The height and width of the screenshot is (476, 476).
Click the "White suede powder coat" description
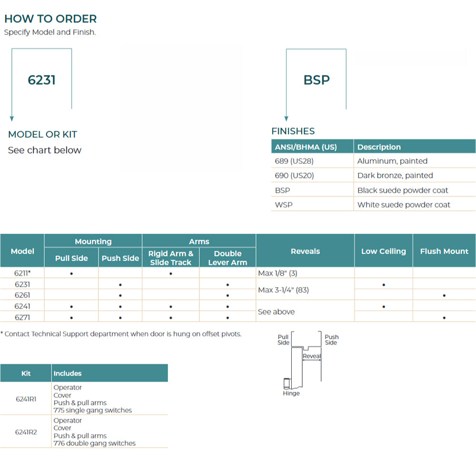pos(404,205)
